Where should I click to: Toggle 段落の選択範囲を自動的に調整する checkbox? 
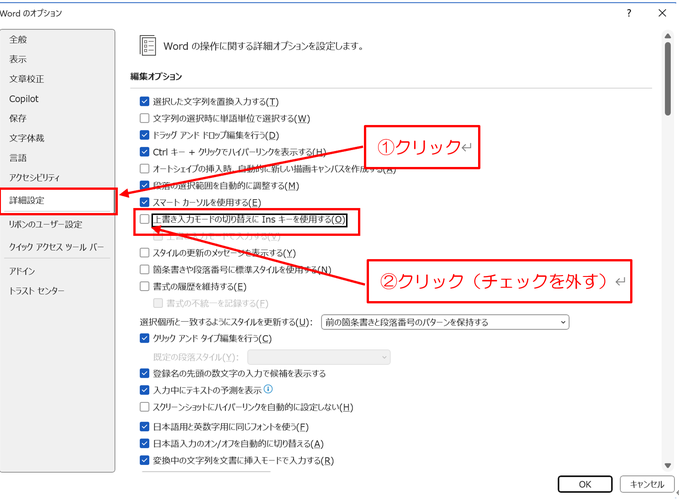tap(145, 185)
